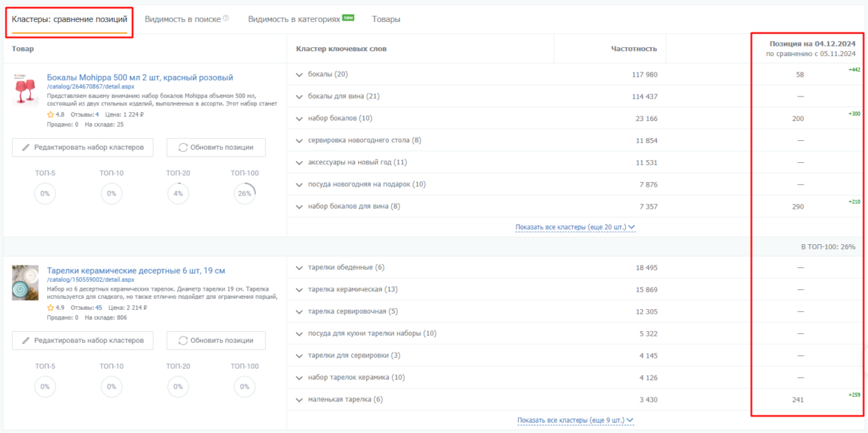The image size is (868, 433).
Task: Click the Mohippa red glasses thumbnail
Action: [25, 89]
